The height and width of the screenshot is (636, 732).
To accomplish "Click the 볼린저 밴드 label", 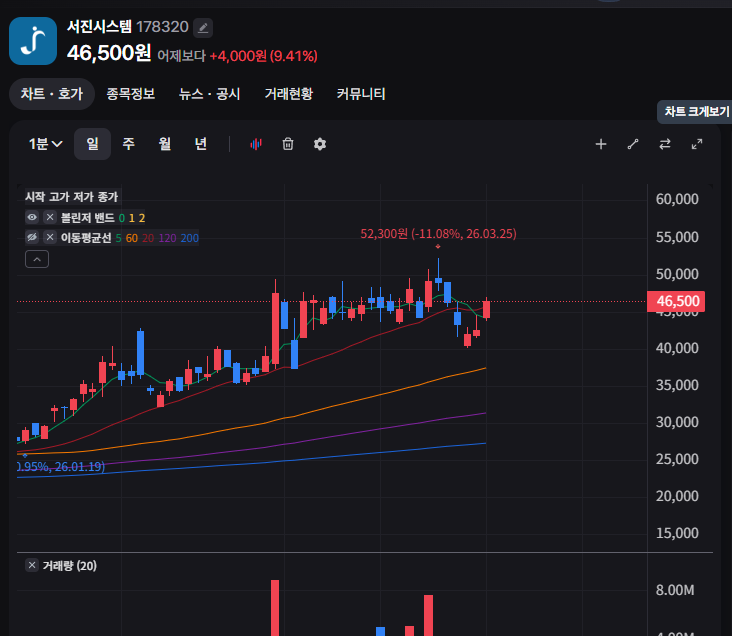I will 88,218.
